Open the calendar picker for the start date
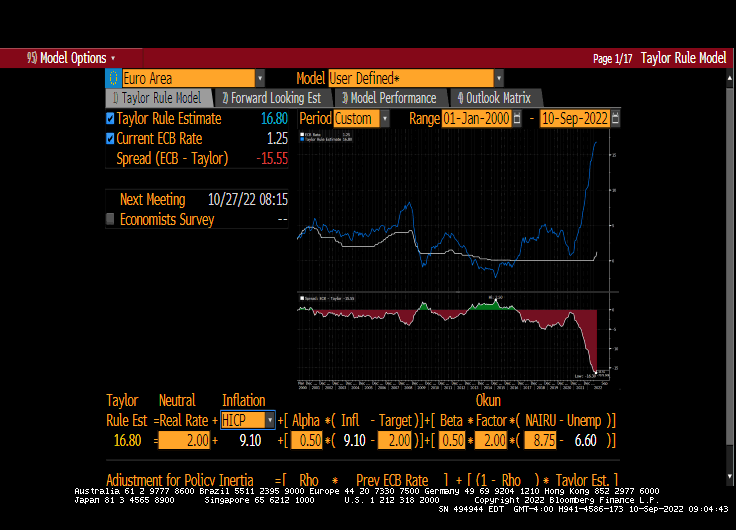Image resolution: width=736 pixels, height=530 pixels. pyautogui.click(x=517, y=119)
